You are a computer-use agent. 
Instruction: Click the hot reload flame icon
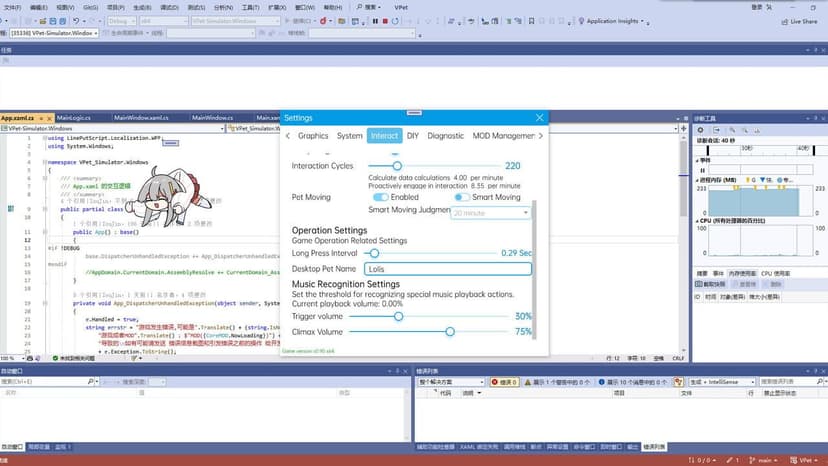pos(323,21)
